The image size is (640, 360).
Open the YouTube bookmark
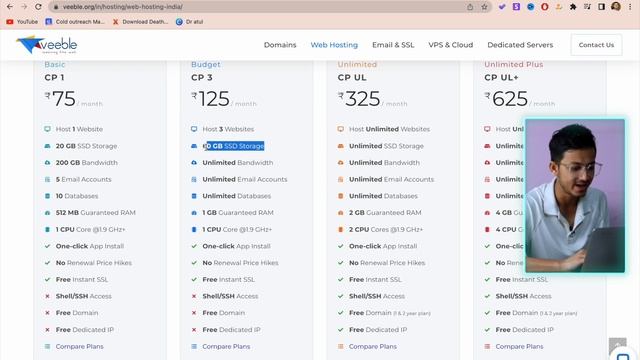pos(22,22)
